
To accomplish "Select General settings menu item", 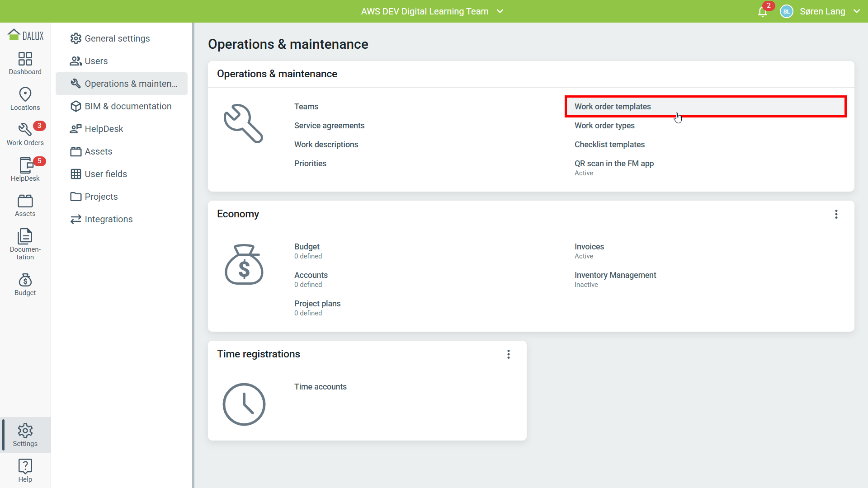I will pos(117,38).
